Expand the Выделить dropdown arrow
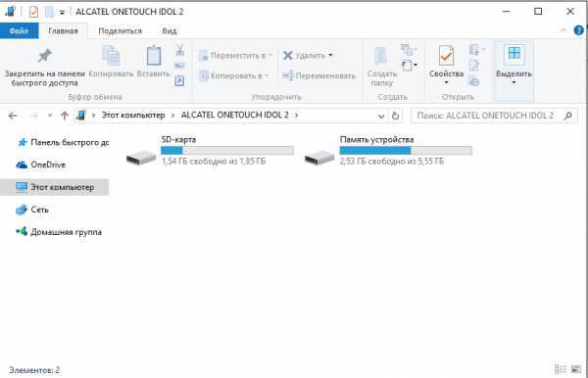 [514, 83]
